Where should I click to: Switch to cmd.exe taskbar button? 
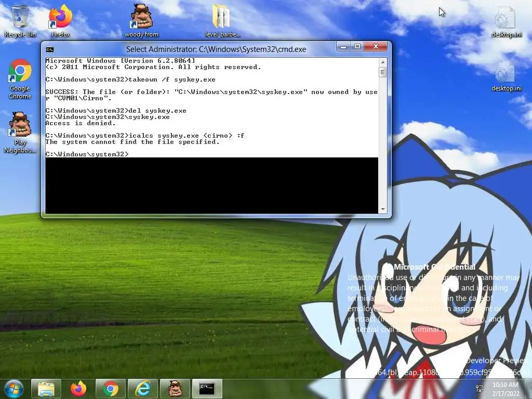tap(207, 389)
